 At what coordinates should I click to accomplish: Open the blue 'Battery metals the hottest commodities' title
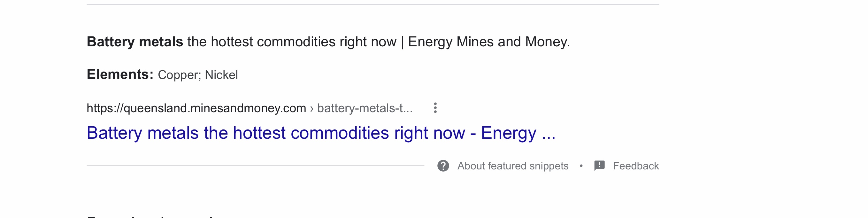click(321, 133)
